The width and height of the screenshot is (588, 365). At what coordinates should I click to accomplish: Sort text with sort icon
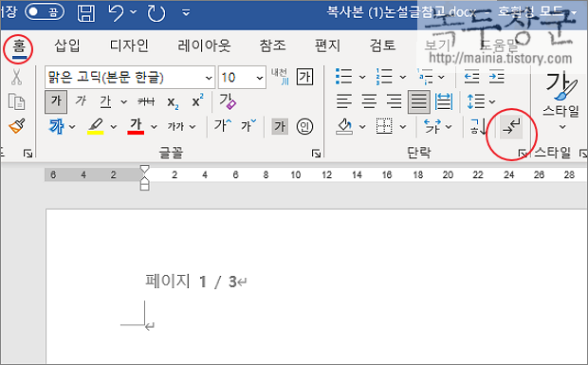pos(478,127)
